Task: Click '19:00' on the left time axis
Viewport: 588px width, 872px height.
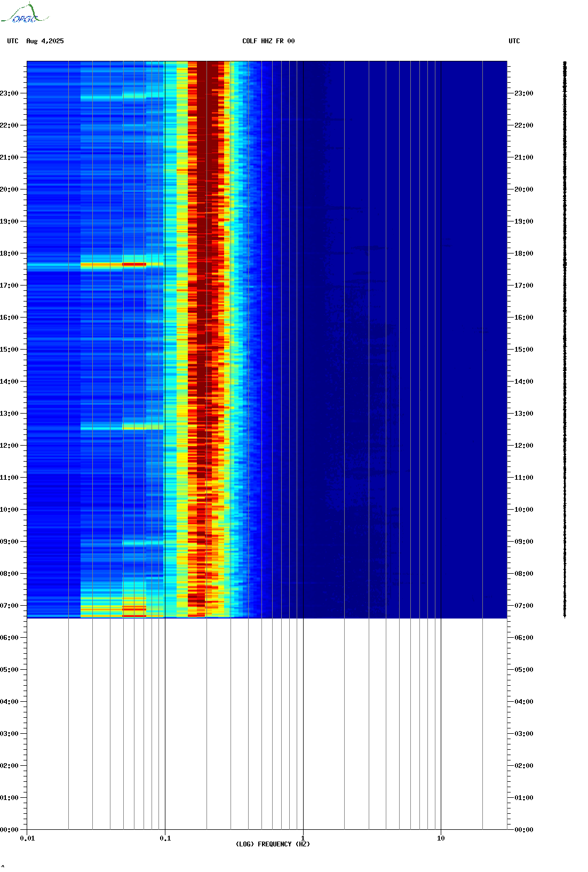Action: tap(9, 221)
